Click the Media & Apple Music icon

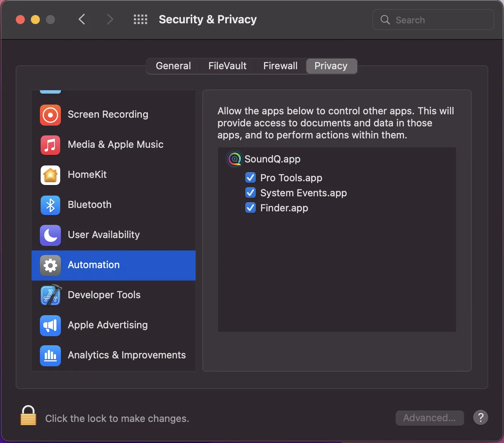tap(50, 145)
